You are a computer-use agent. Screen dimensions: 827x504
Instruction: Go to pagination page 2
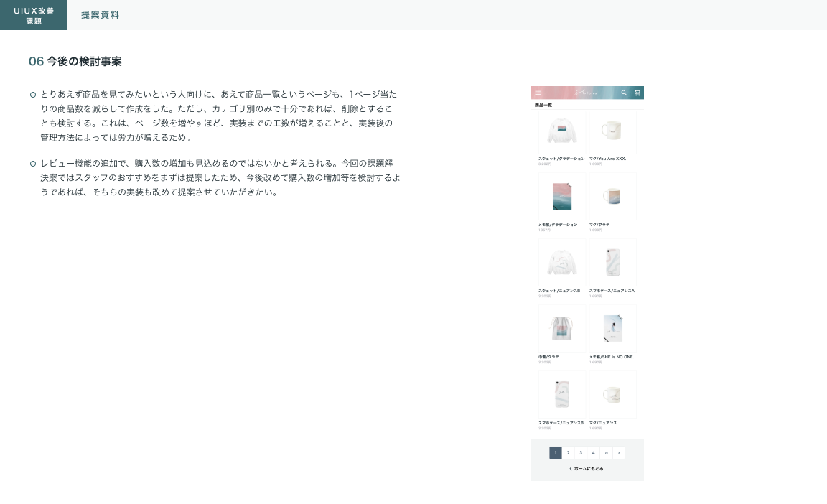click(568, 453)
